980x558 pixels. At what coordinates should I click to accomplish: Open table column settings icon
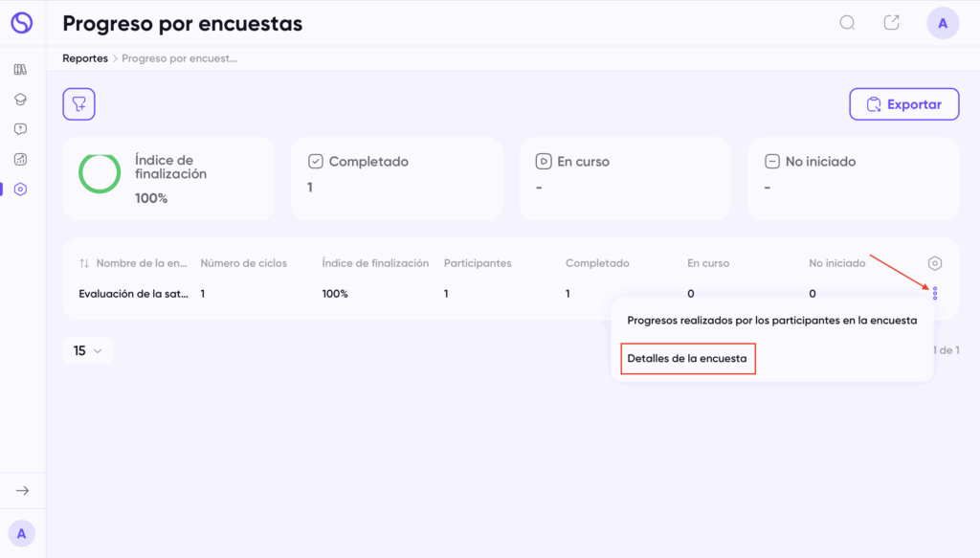point(934,263)
